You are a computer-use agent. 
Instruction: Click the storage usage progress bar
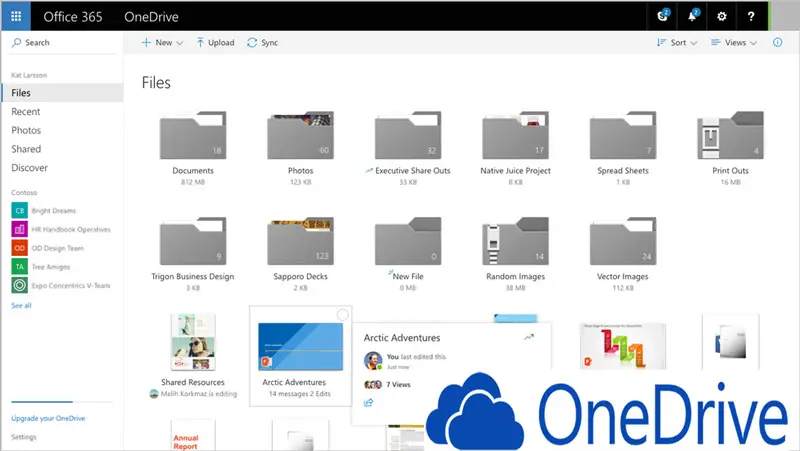point(62,402)
